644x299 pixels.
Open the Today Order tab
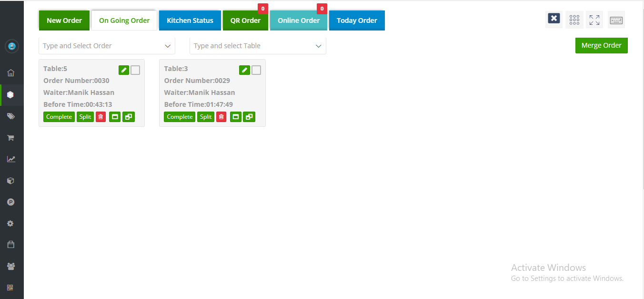coord(357,21)
